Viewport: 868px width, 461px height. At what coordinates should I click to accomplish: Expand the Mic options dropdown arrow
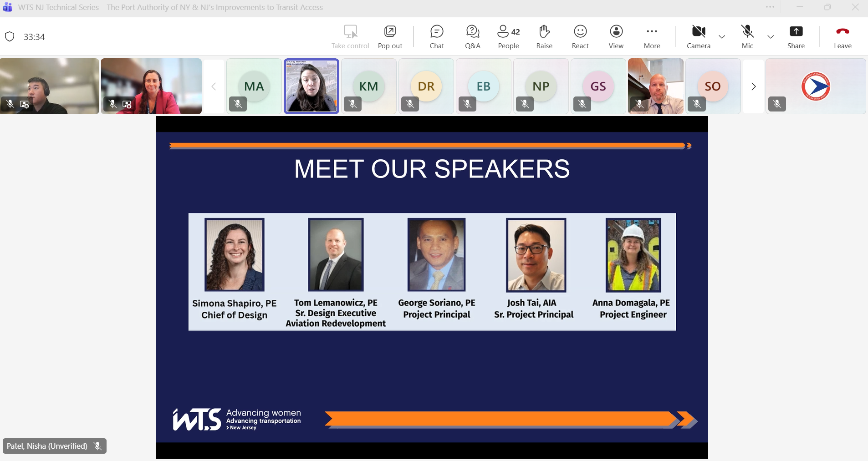tap(771, 37)
